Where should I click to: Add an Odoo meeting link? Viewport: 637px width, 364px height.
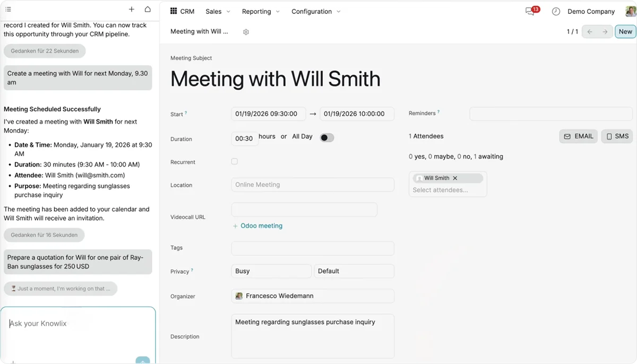(x=257, y=226)
